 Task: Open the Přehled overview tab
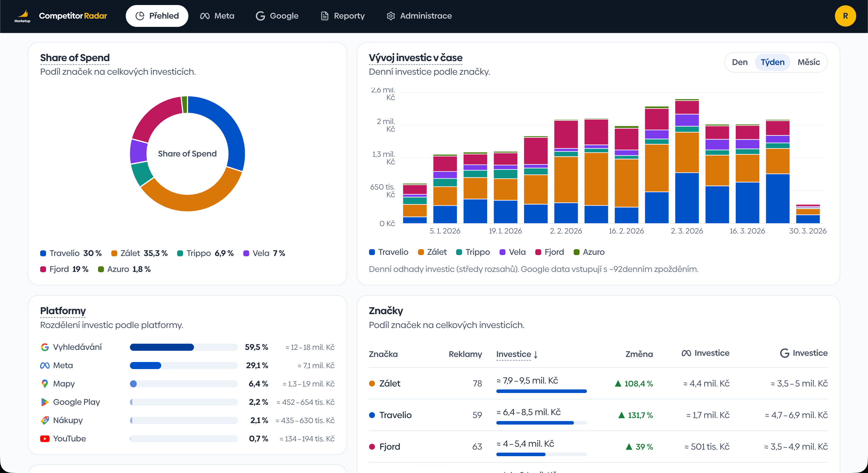pyautogui.click(x=157, y=16)
